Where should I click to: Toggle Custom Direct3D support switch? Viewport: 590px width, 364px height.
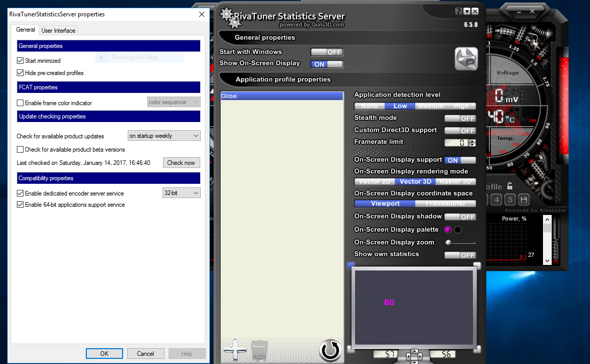tap(460, 131)
